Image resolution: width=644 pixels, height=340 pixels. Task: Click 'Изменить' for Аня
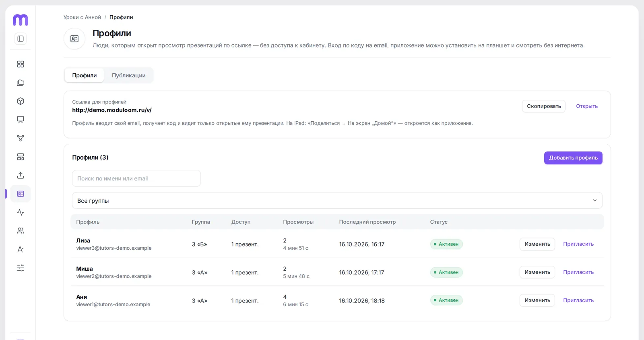(537, 301)
